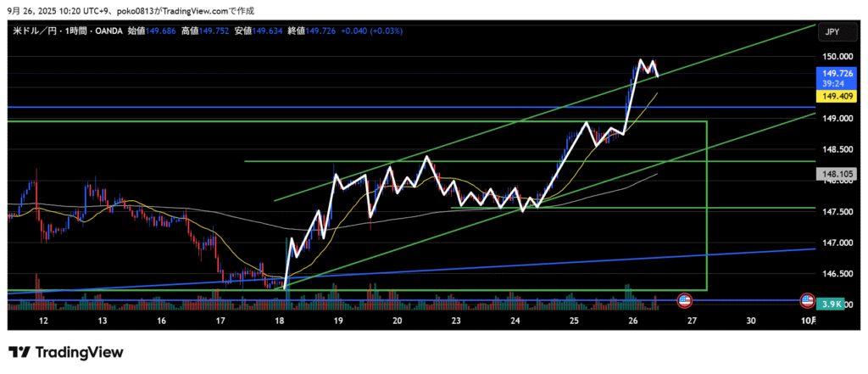Click the current price label 149.726
This screenshot has width=868, height=374.
(832, 75)
